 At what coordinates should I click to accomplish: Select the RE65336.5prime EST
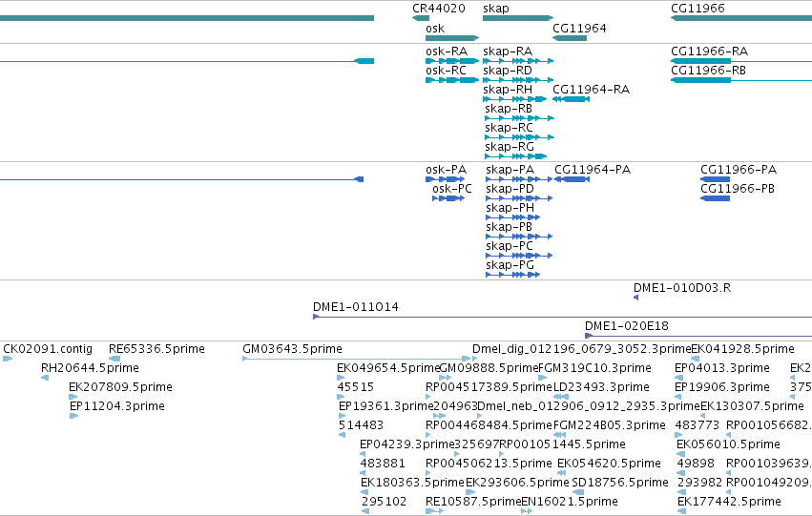click(x=115, y=358)
